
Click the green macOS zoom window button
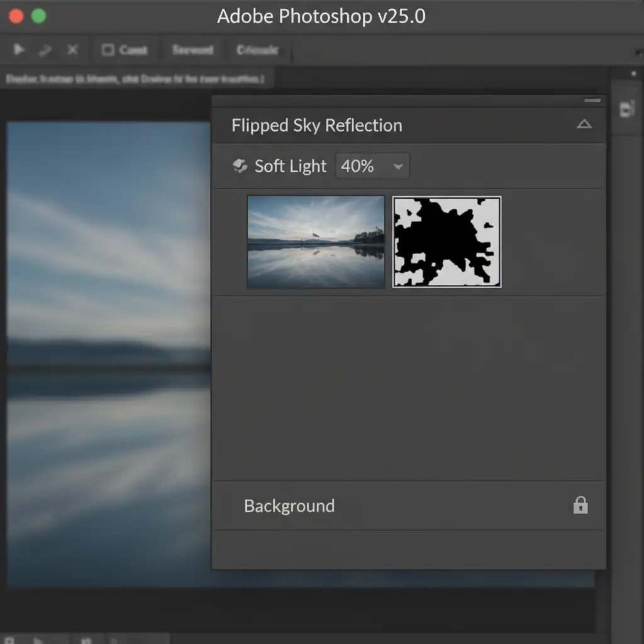pos(39,16)
